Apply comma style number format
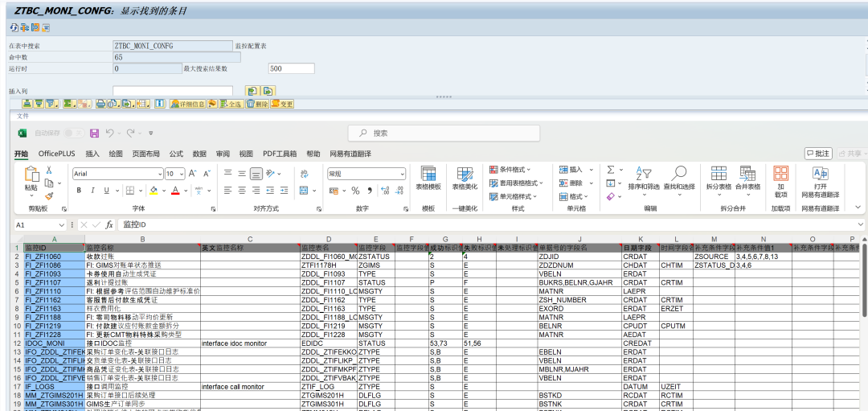The height and width of the screenshot is (411, 868). click(x=369, y=191)
